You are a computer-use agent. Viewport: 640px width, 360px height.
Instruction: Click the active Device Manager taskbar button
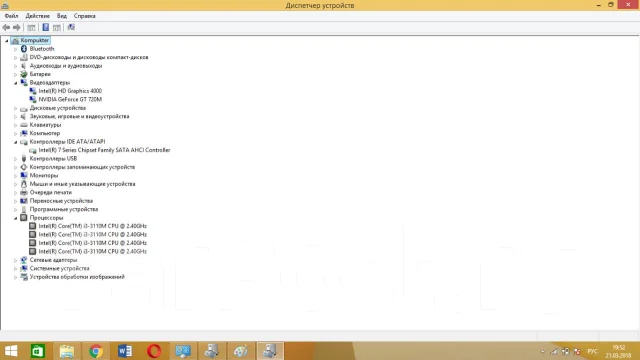(x=270, y=351)
